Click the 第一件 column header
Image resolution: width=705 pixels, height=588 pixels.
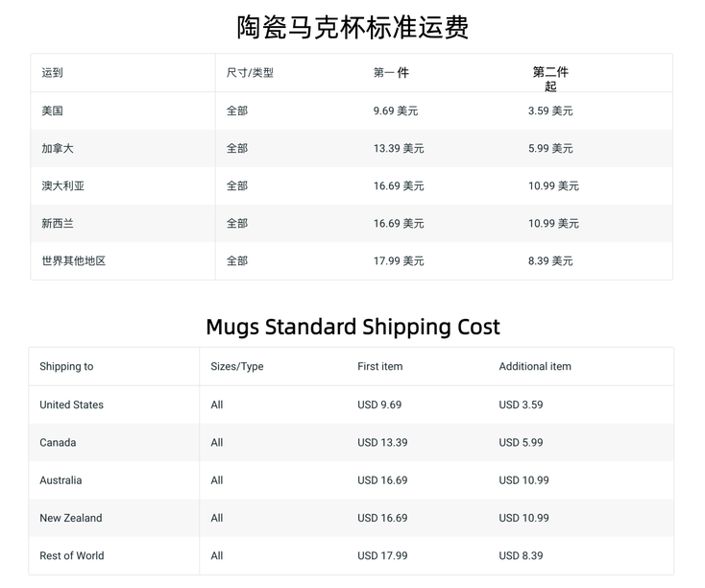tap(391, 73)
